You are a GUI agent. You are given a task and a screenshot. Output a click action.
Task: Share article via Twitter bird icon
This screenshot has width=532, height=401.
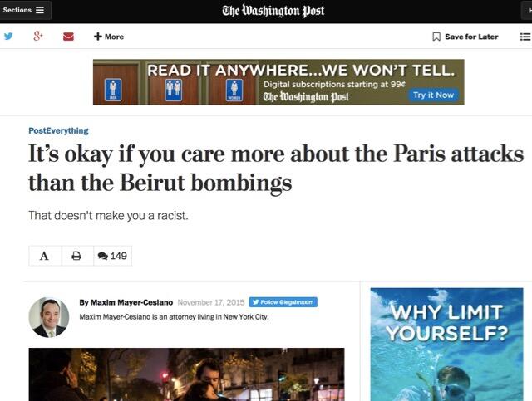[8, 36]
